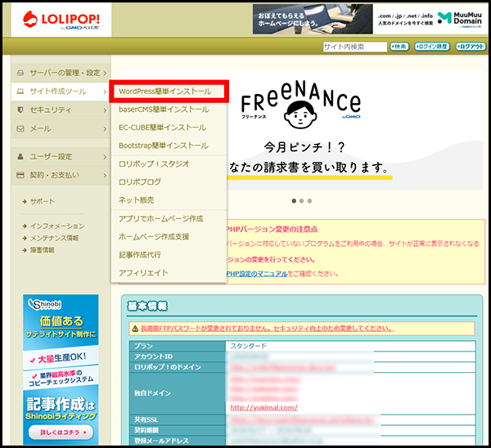Open ロリポブログ from the submenu
Viewport: 491px width, 448px height.
tap(140, 181)
